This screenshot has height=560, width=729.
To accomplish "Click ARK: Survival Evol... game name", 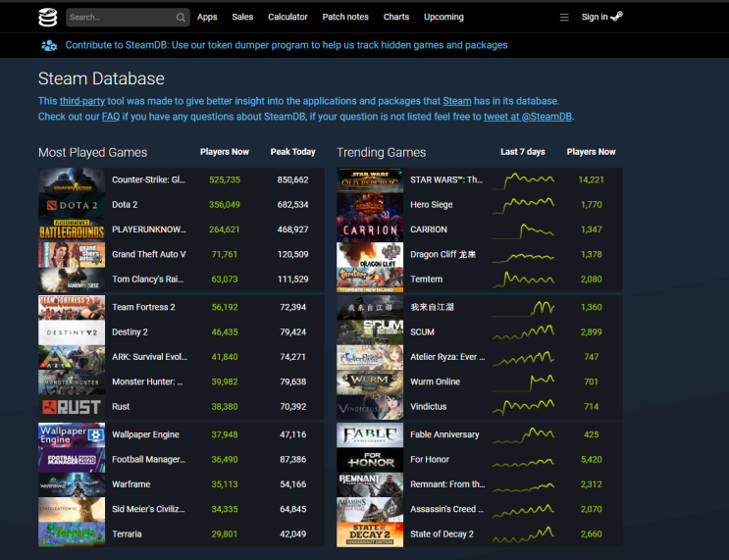I will point(150,357).
